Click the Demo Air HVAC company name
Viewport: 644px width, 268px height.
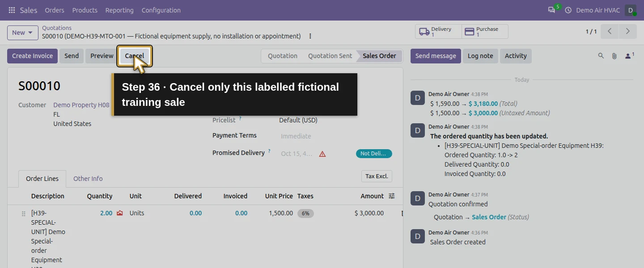click(598, 10)
